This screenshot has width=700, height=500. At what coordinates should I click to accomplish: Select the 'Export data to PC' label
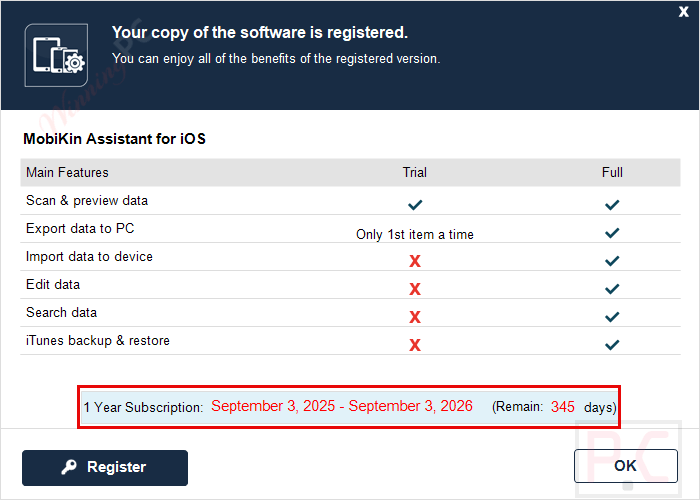pyautogui.click(x=80, y=228)
